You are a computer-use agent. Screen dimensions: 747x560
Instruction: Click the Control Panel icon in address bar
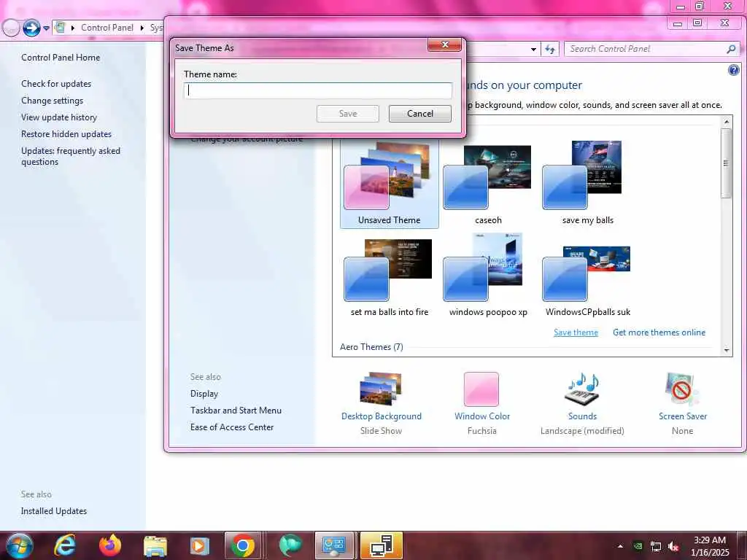point(60,28)
